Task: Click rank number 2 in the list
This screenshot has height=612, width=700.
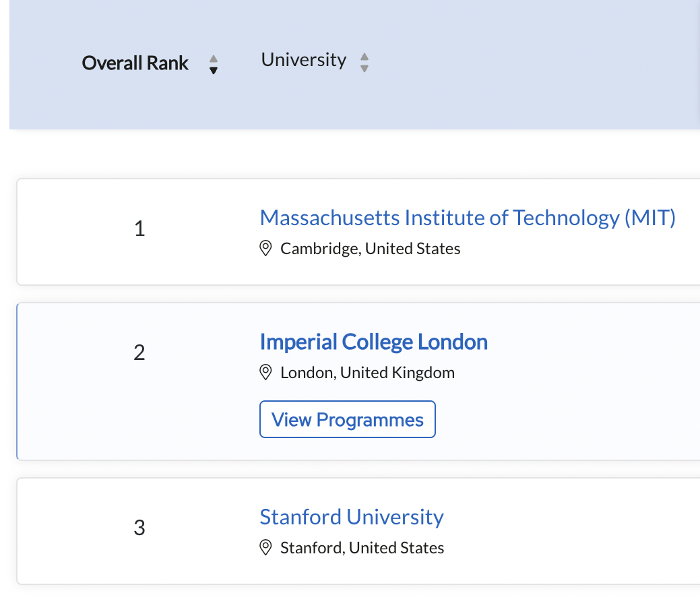Action: click(139, 353)
